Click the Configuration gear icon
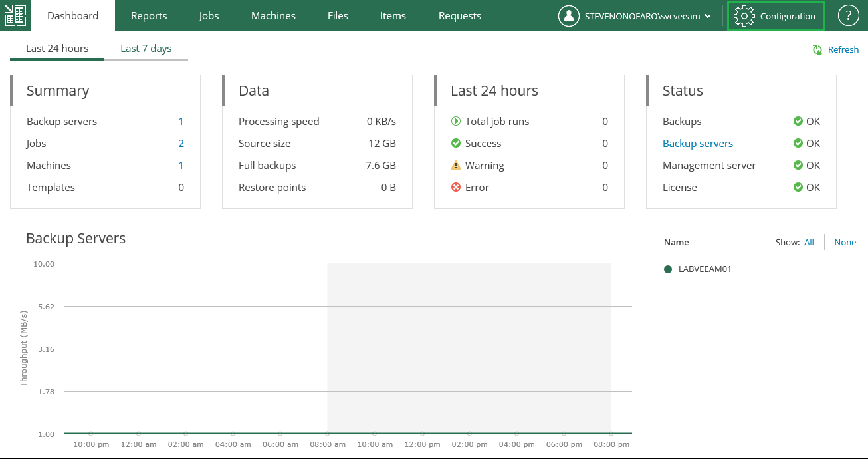 [744, 16]
